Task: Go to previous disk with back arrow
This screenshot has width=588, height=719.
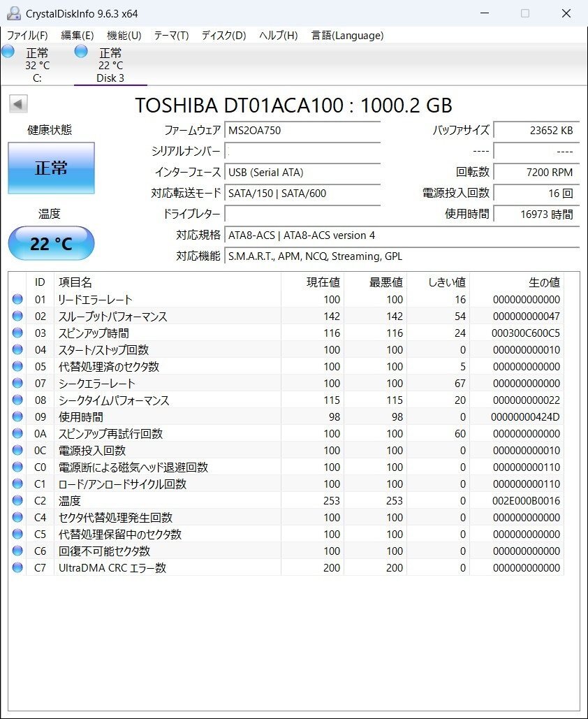Action: [x=18, y=104]
